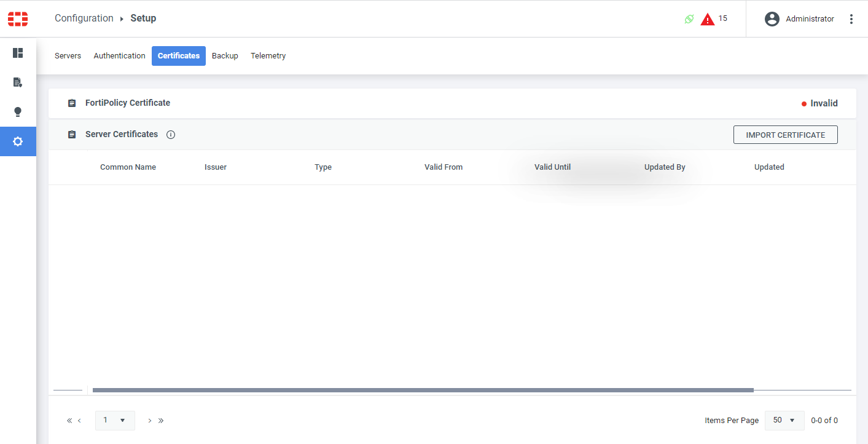View the red warning triangle alerts
This screenshot has width=868, height=444.
click(x=708, y=19)
